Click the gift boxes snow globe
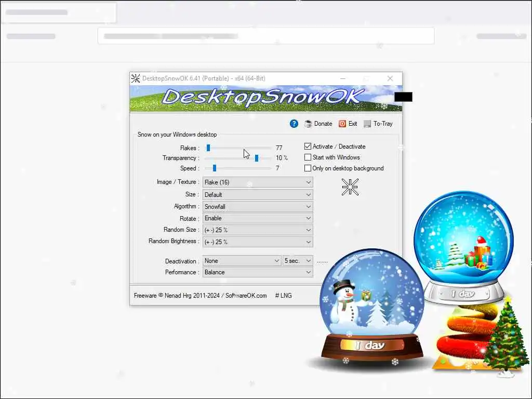This screenshot has width=532, height=399. [x=463, y=247]
